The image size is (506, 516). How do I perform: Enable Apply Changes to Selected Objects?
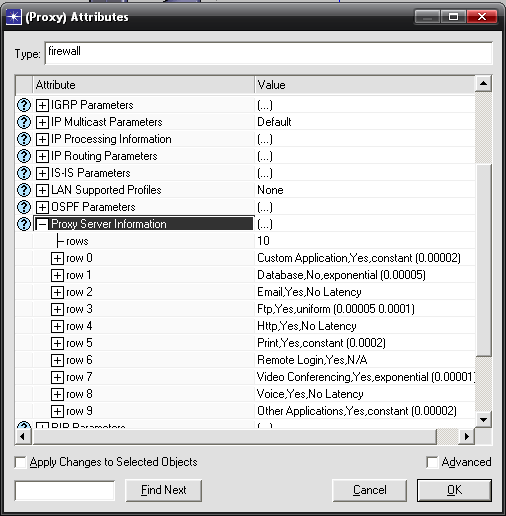coord(20,462)
